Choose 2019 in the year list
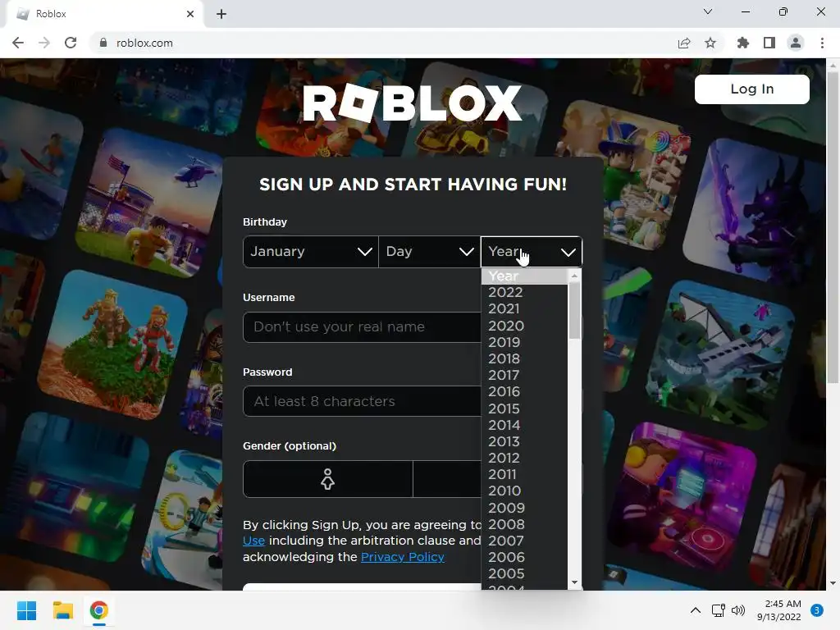Screen dimensions: 840x630 click(x=524, y=342)
